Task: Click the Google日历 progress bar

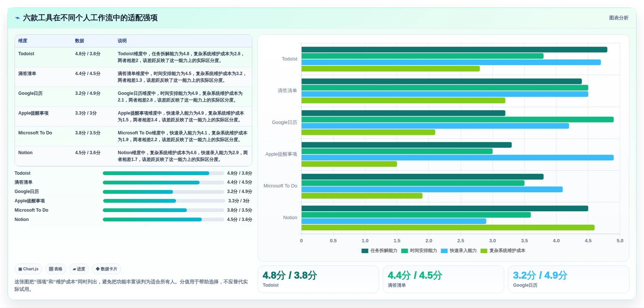Action: 163,192
